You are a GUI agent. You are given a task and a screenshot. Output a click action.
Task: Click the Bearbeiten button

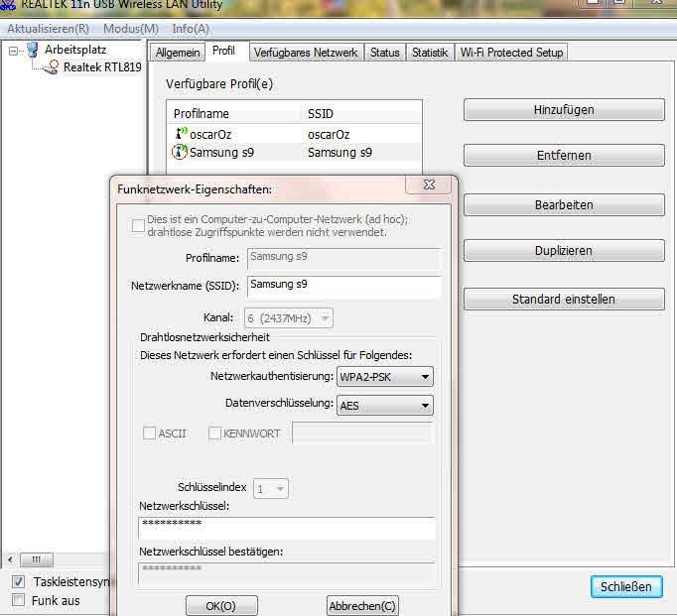[564, 205]
